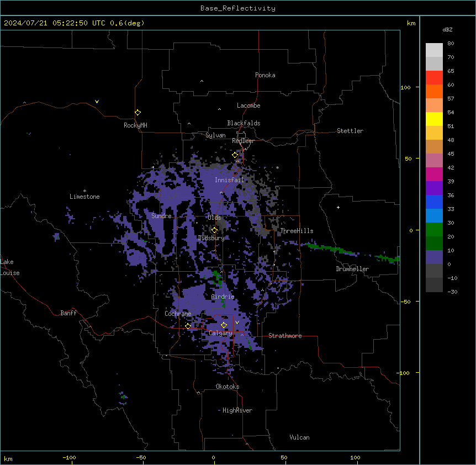Image resolution: width=476 pixels, height=465 pixels.
Task: Click the Calgary city label
Action: tap(220, 333)
